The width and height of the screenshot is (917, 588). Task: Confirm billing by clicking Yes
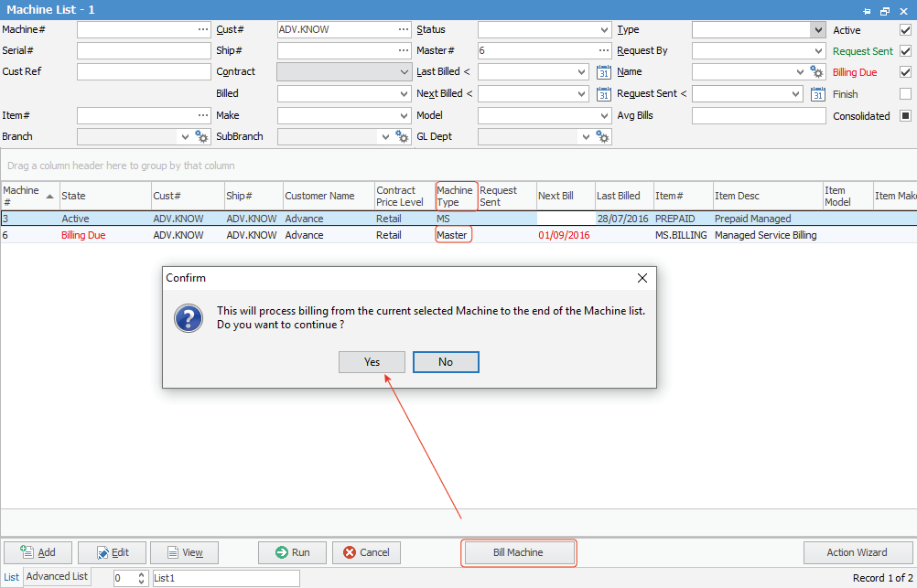click(x=372, y=362)
